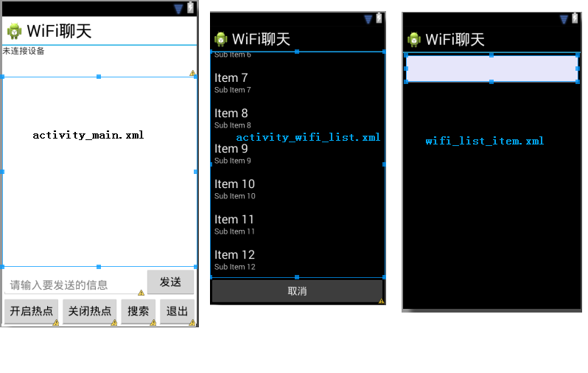Click the Sub Item 10 subtitle
588x373 pixels.
235,196
